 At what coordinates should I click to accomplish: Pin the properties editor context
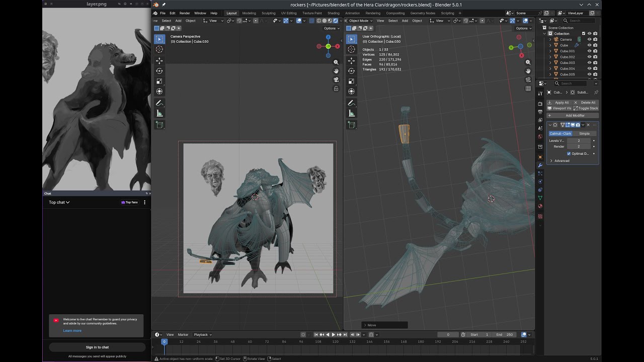point(596,93)
